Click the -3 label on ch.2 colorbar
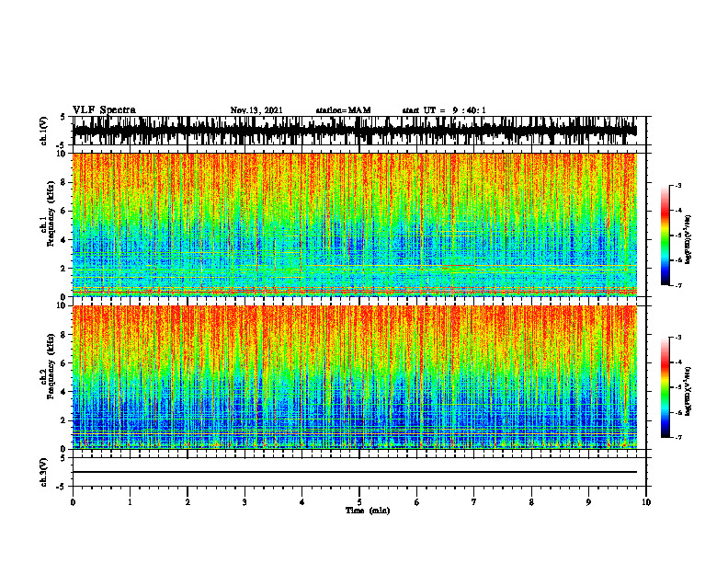Viewport: 728px width, 563px height. point(678,338)
